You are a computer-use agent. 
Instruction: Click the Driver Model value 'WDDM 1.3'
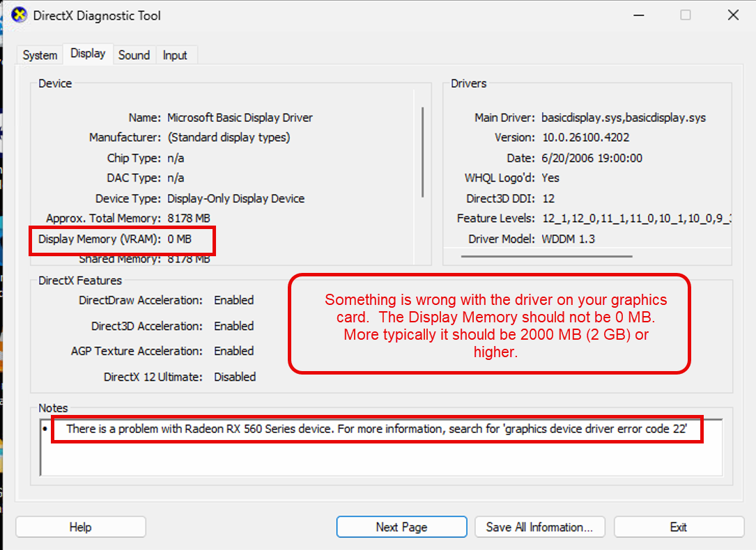pos(568,239)
